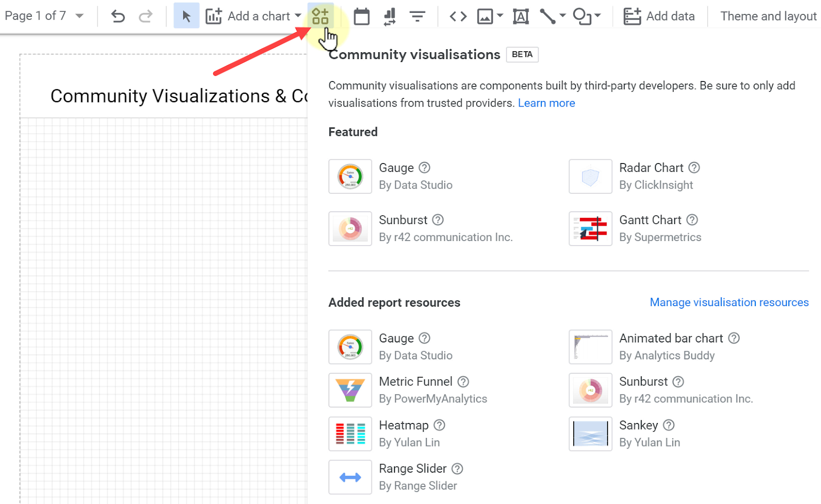Image resolution: width=821 pixels, height=504 pixels.
Task: Redo the last action
Action: tap(146, 16)
